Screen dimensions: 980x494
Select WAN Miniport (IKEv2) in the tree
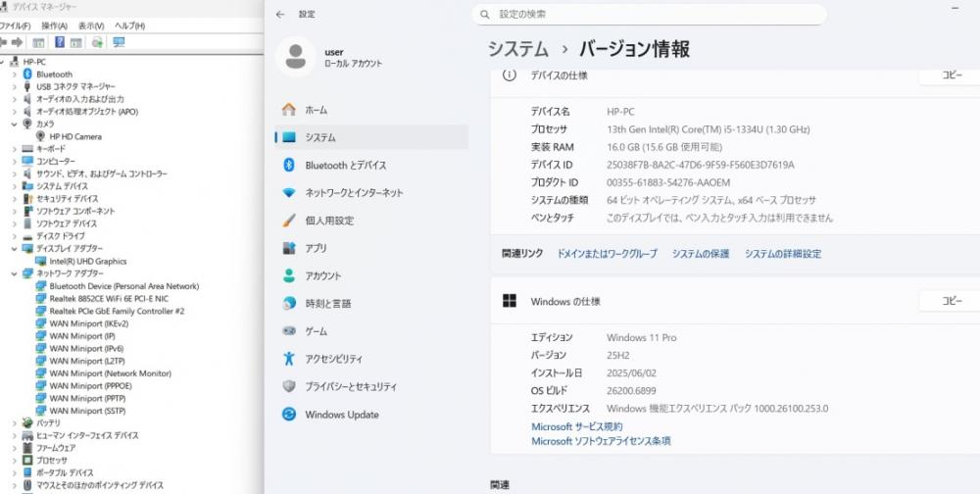coord(89,323)
